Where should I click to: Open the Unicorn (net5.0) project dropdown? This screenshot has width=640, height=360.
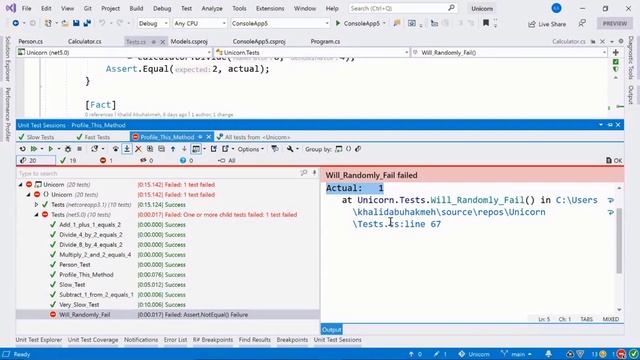point(114,52)
